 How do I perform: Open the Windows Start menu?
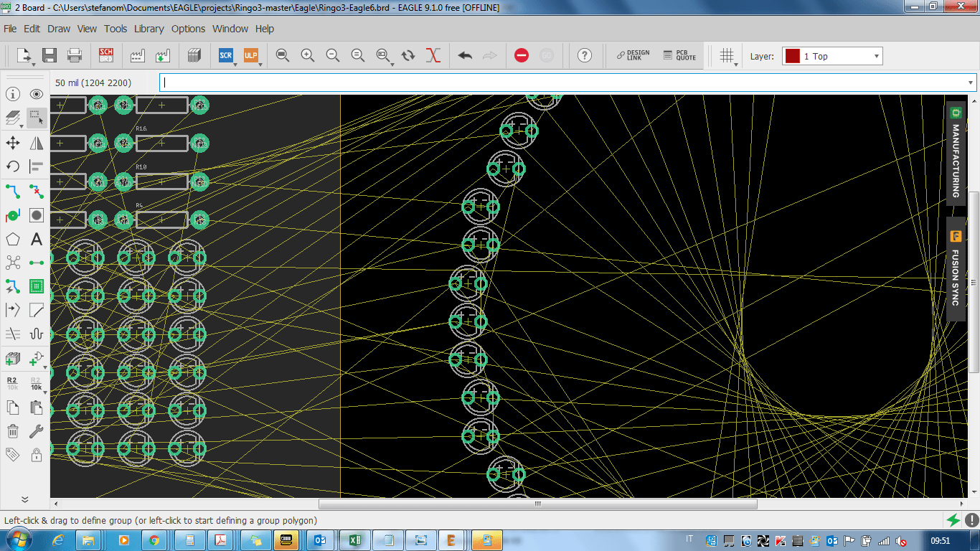[18, 539]
